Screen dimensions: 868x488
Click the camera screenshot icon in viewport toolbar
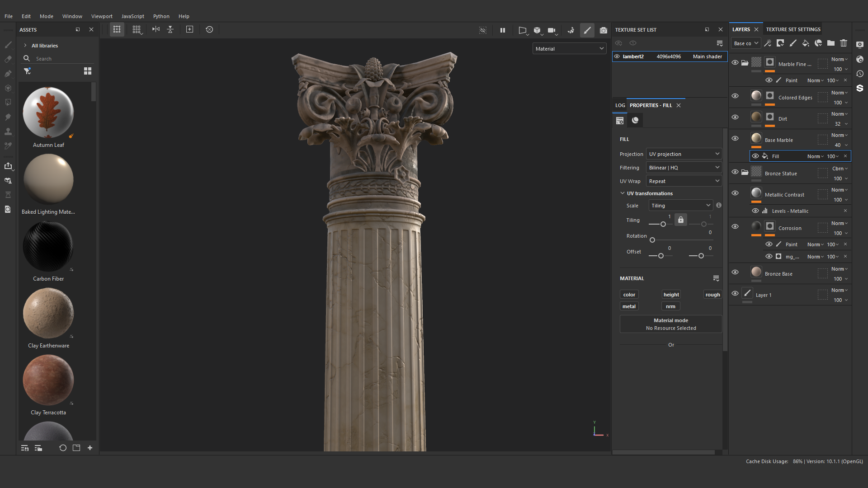pos(603,30)
